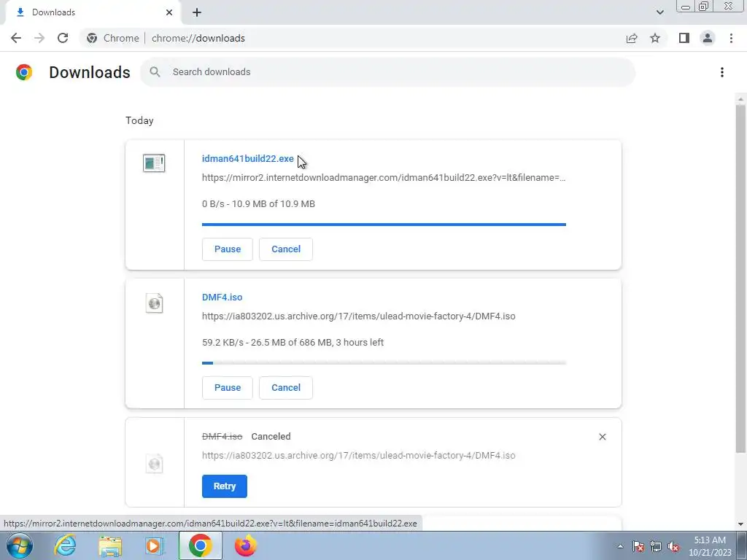
Task: Show hidden tray icons arrow
Action: coord(620,546)
